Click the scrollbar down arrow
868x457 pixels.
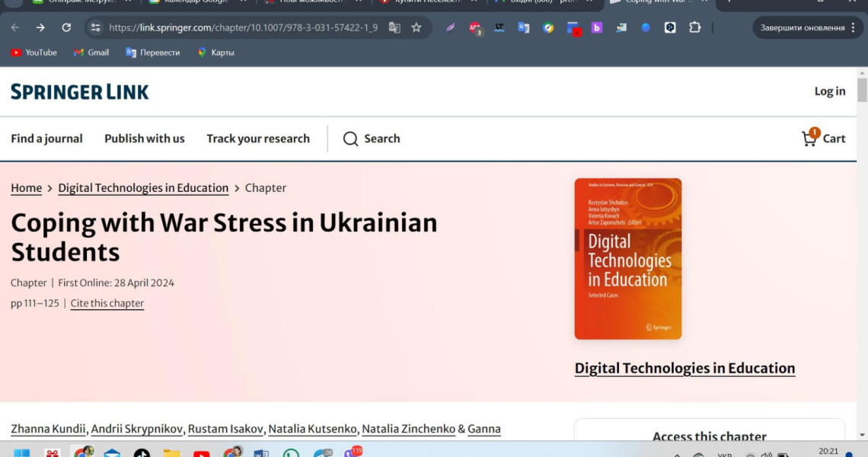tap(862, 436)
